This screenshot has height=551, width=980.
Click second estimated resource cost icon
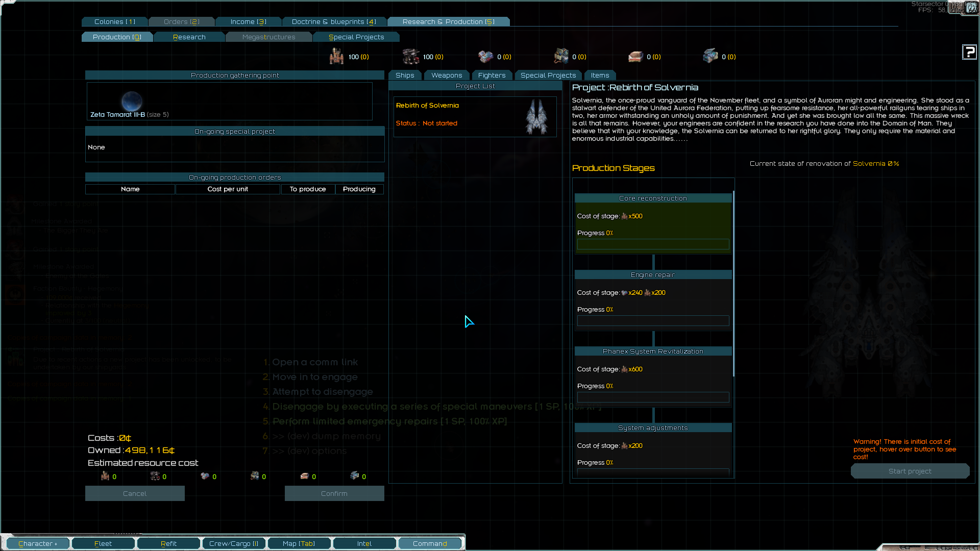point(155,476)
